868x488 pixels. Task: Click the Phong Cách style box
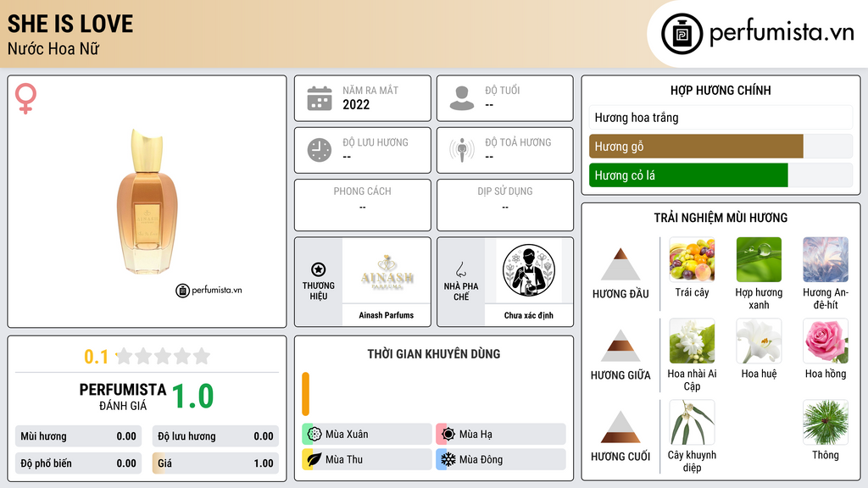[x=363, y=205]
